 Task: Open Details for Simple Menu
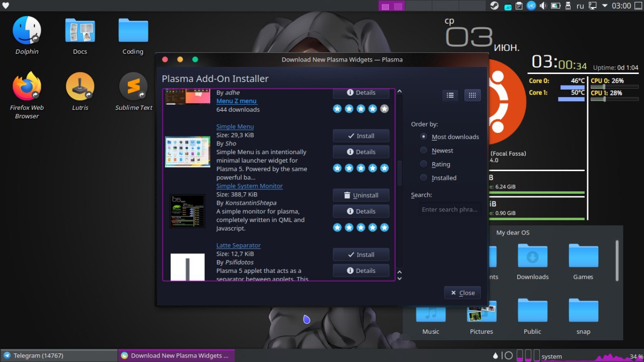click(361, 152)
